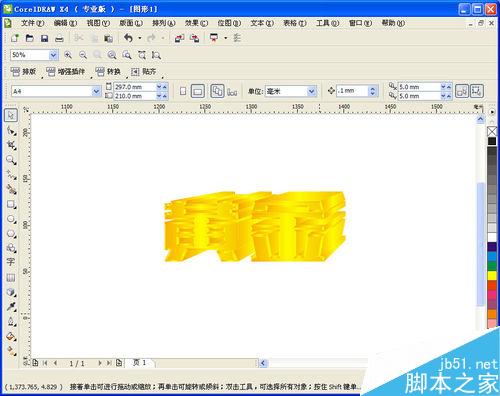Click the 排版 plugin button

24,71
